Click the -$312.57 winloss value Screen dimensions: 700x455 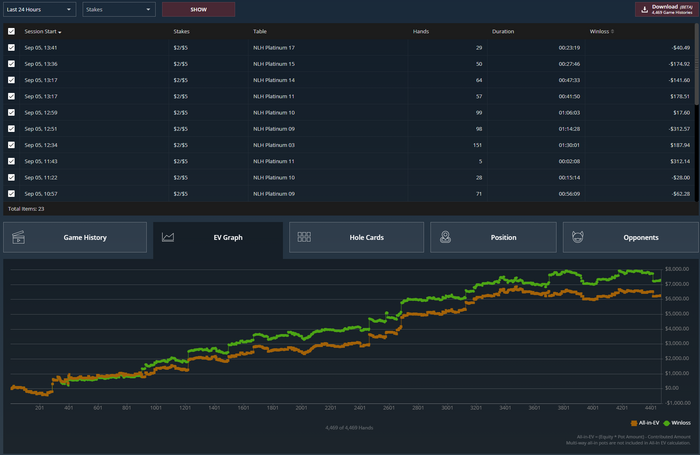point(679,129)
